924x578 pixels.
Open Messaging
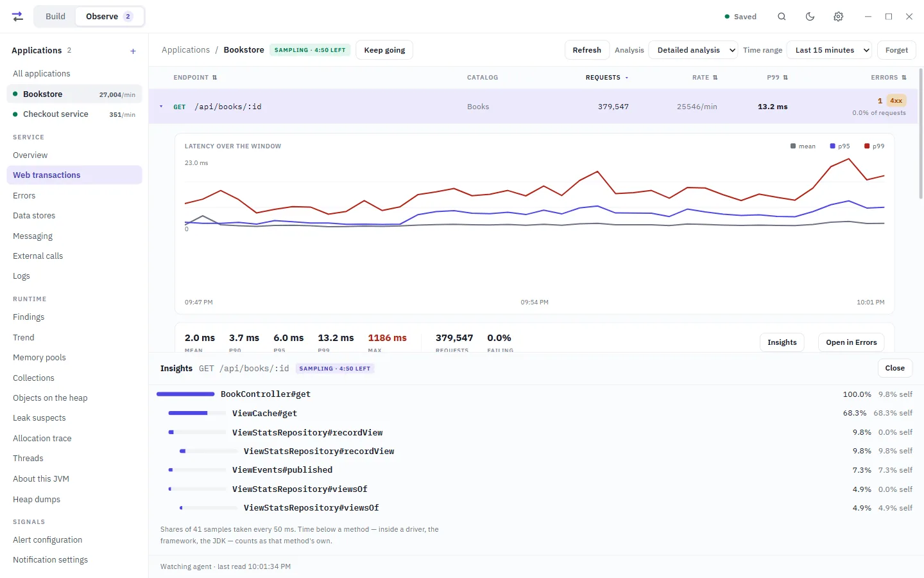tap(74, 236)
